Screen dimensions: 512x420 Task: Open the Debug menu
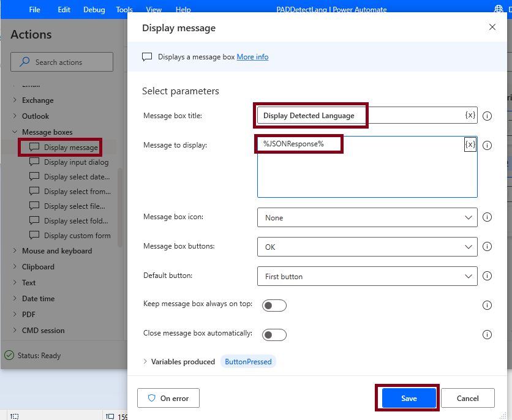point(94,9)
